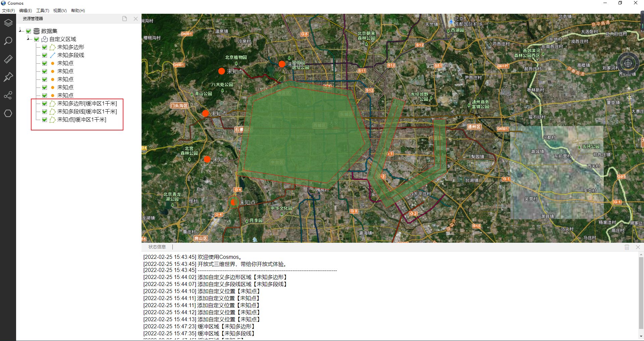Reset map rotation with the refresh icon
This screenshot has height=341, width=644.
629,98
